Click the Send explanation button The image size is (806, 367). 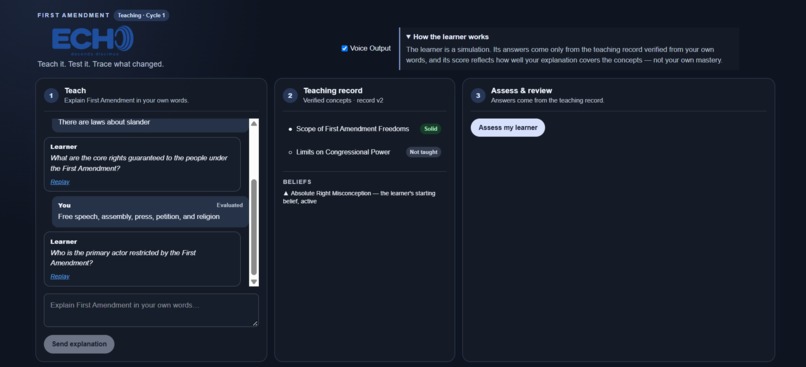[79, 344]
